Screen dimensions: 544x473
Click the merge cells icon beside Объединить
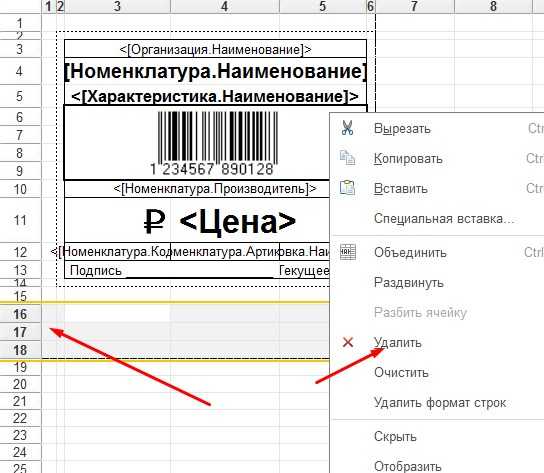pyautogui.click(x=348, y=252)
